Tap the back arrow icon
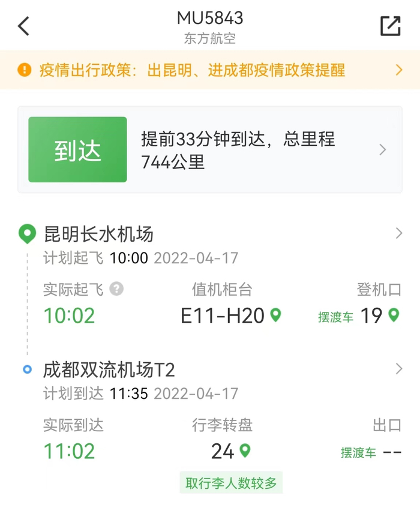 click(x=23, y=26)
